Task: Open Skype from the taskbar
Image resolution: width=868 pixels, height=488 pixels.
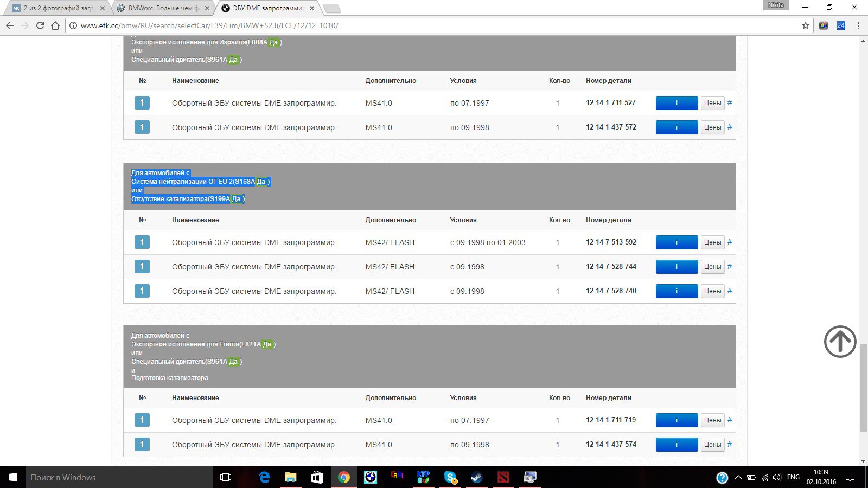Action: (450, 477)
